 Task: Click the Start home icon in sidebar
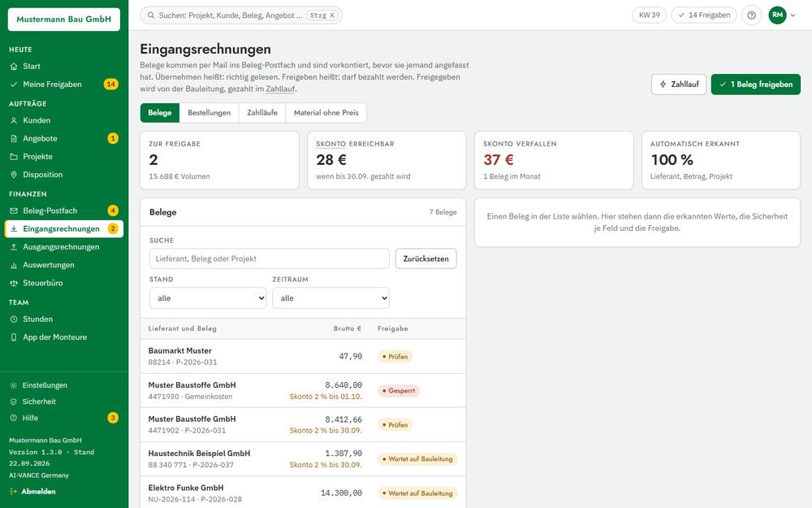(x=14, y=67)
